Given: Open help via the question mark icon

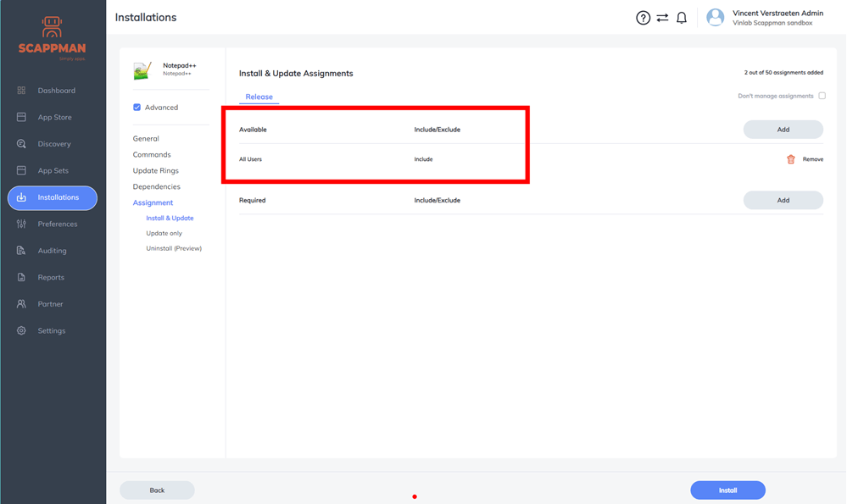Looking at the screenshot, I should tap(643, 18).
